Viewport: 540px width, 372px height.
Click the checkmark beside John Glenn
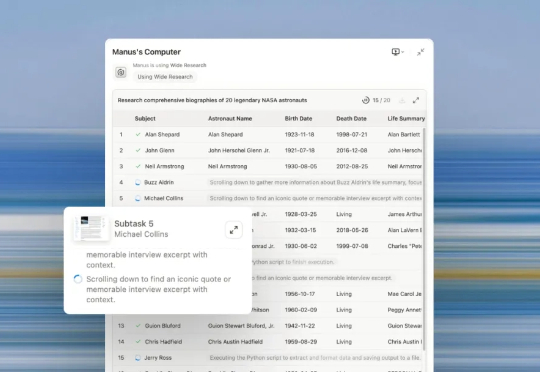point(138,150)
